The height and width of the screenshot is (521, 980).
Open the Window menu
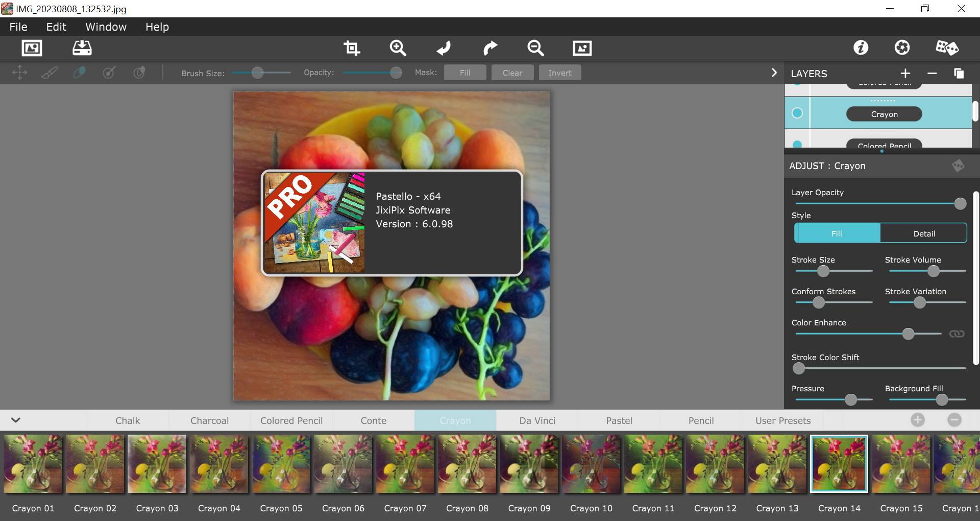pyautogui.click(x=106, y=27)
